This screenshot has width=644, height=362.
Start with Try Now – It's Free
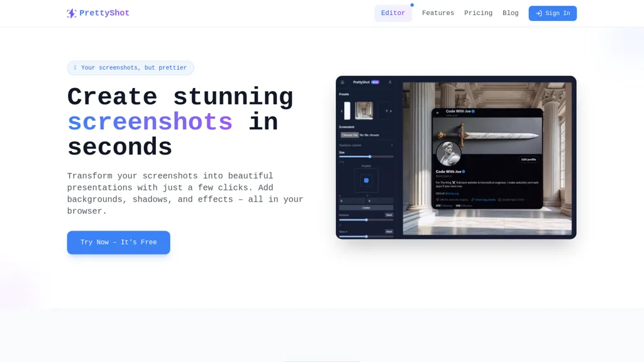(x=119, y=242)
